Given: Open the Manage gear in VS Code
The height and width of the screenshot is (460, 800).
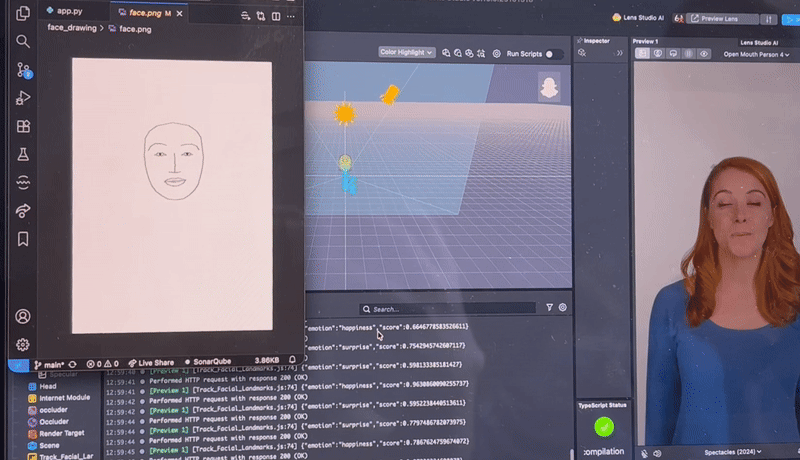Looking at the screenshot, I should pos(22,345).
